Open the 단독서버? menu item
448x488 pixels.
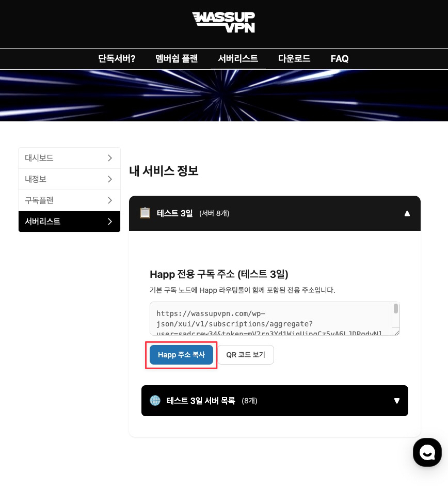click(x=117, y=58)
